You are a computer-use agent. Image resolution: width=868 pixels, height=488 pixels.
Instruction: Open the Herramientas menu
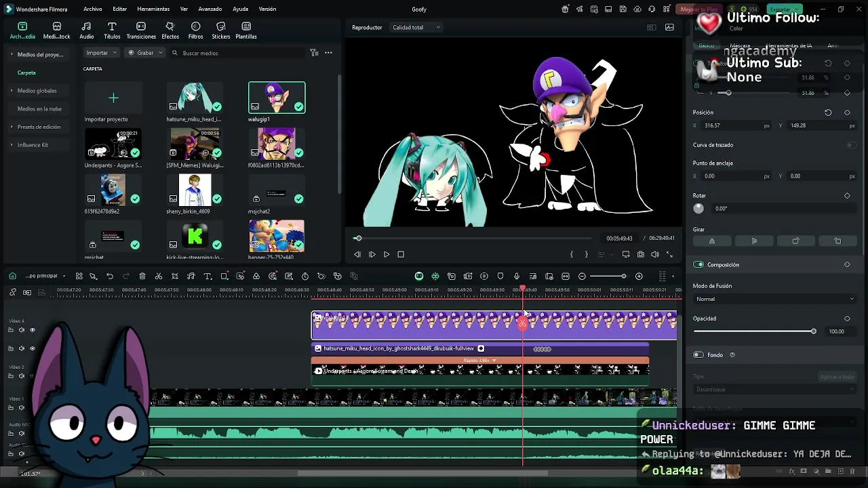[153, 9]
